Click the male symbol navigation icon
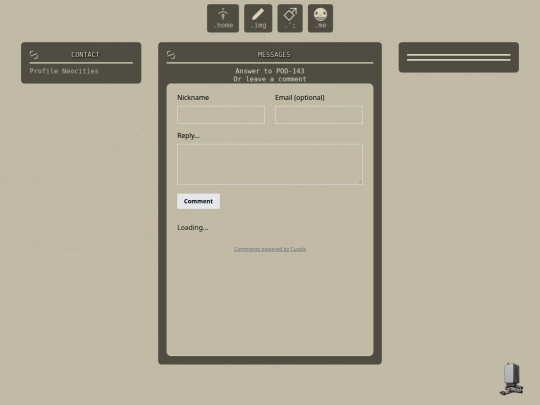540x405 pixels. [x=290, y=18]
